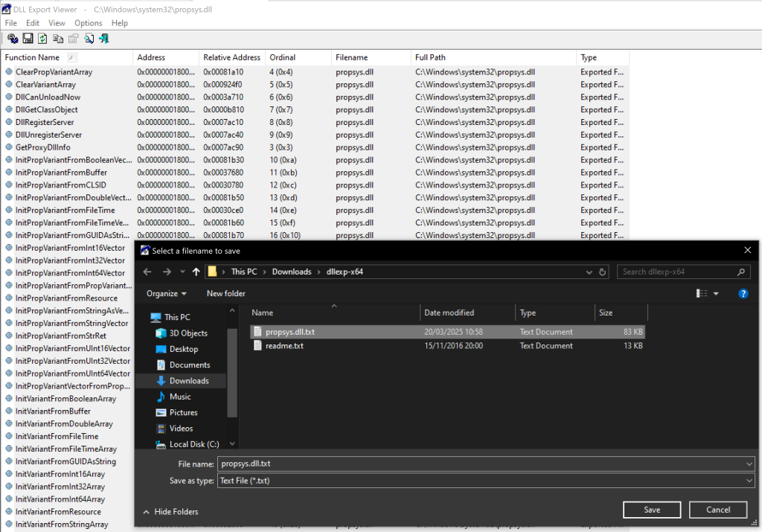Select the readme.txt file
The height and width of the screenshot is (532, 762).
447,346
